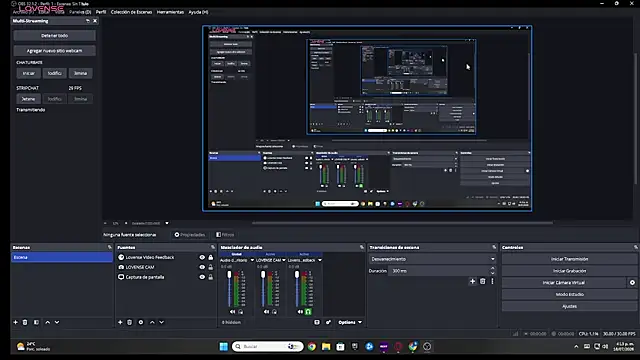Viewport: 640px width, 360px height.
Task: Toggle lock on Lovense Video Feedback source
Action: [211, 258]
